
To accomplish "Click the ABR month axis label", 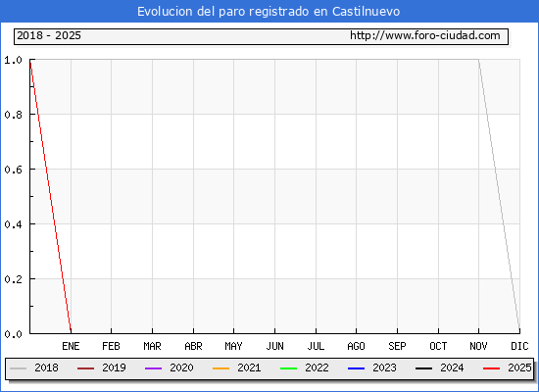I will point(193,346).
